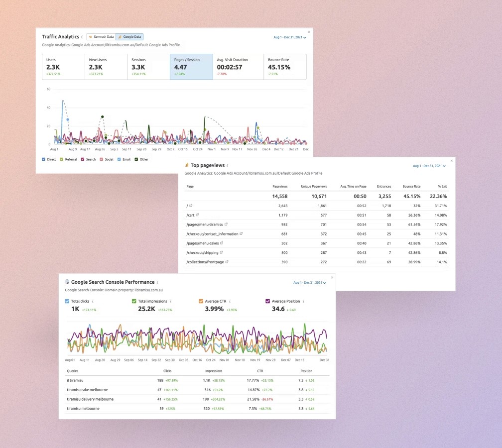Screen dimensions: 502x448
Task: Click the % Exit column header
Action: pos(442,187)
